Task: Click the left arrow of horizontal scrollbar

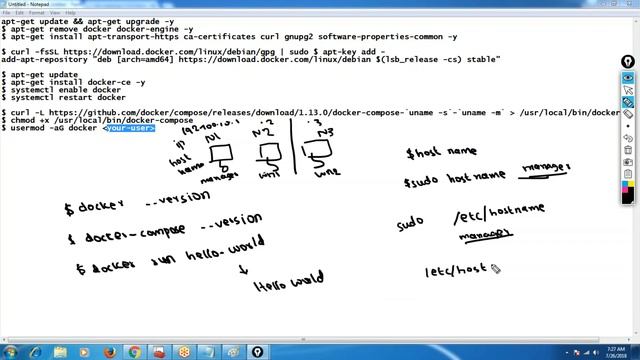Action: 4,340
